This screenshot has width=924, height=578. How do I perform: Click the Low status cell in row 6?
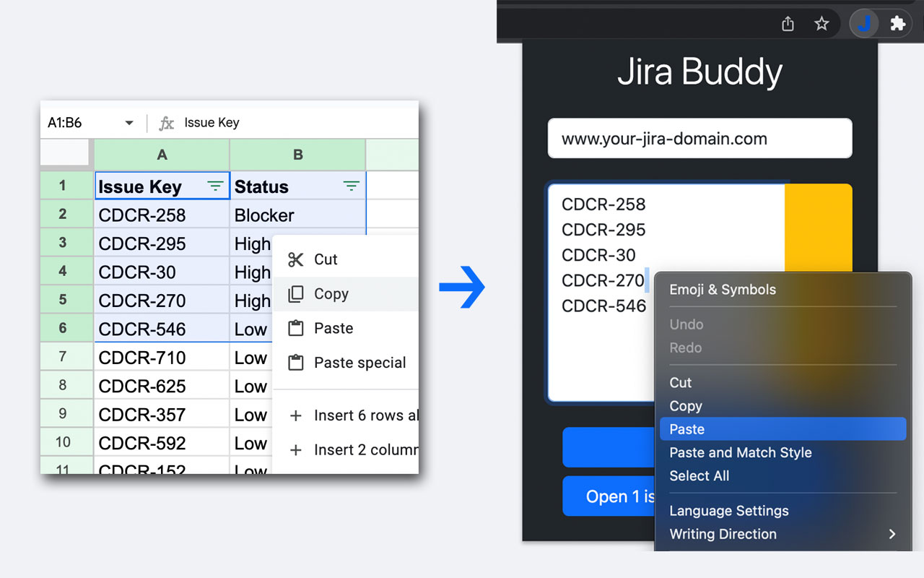[x=251, y=329]
